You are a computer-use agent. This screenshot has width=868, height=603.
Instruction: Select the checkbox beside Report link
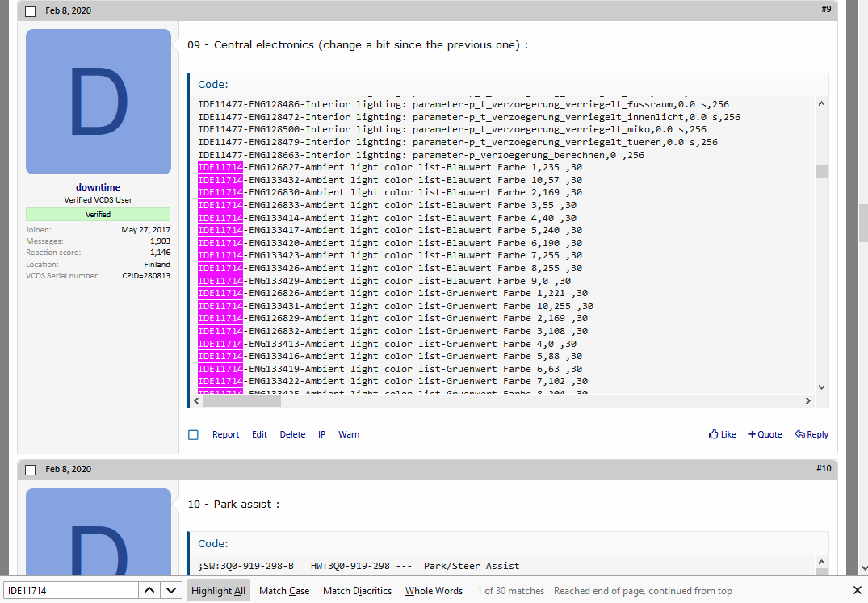(x=193, y=435)
